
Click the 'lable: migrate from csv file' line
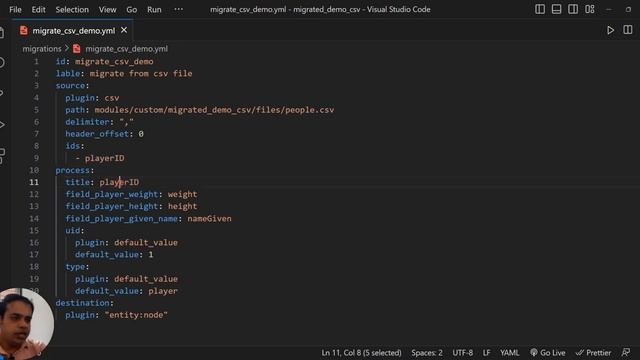point(124,73)
